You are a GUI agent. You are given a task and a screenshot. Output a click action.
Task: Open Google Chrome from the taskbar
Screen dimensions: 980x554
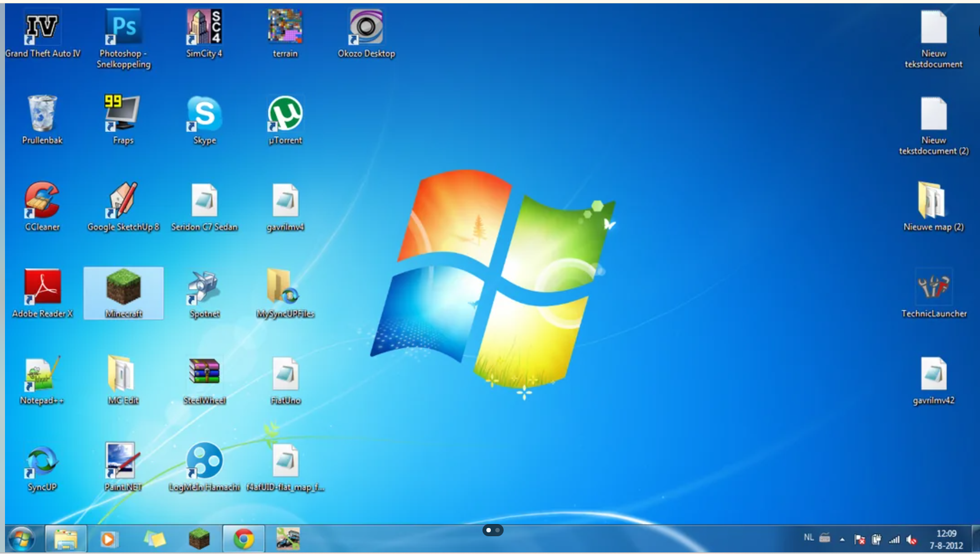(x=243, y=539)
